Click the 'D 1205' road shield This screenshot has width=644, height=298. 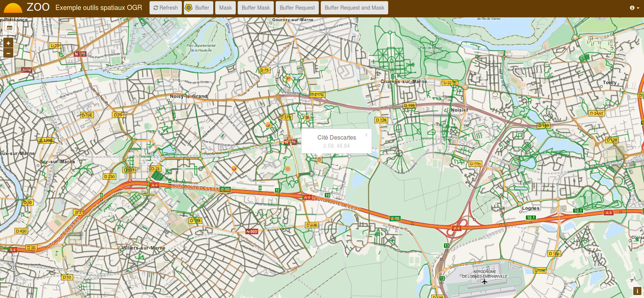pyautogui.click(x=47, y=140)
